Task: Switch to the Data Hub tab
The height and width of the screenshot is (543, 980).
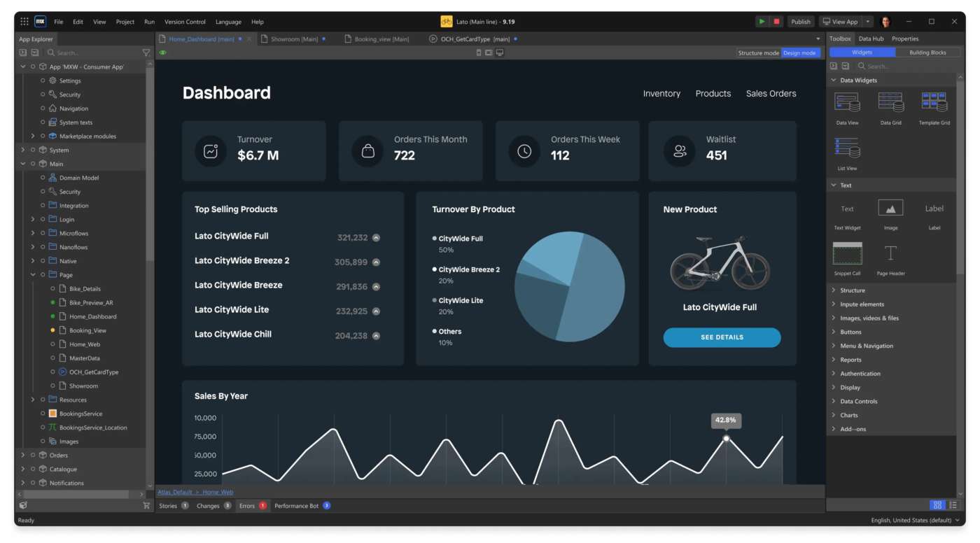Action: pyautogui.click(x=871, y=39)
